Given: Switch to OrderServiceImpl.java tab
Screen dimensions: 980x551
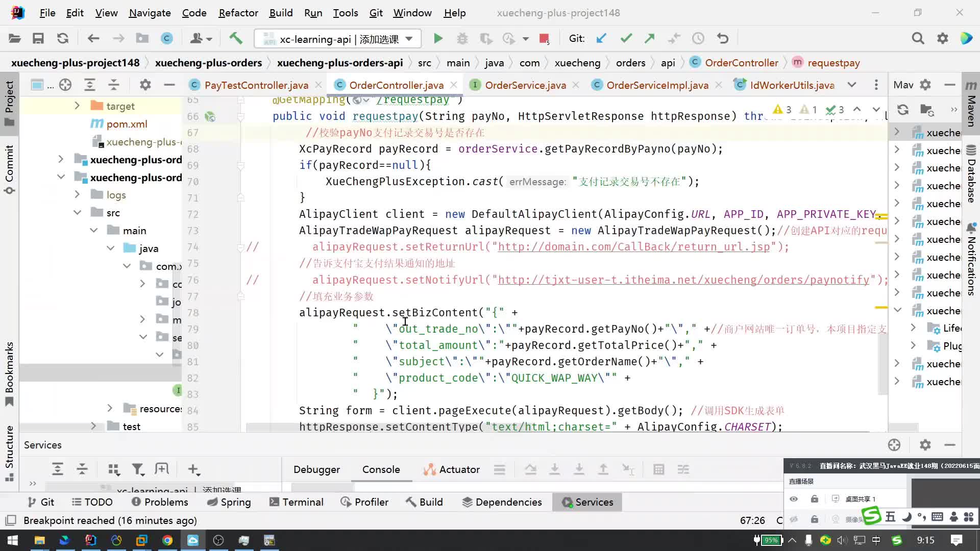Looking at the screenshot, I should [657, 85].
